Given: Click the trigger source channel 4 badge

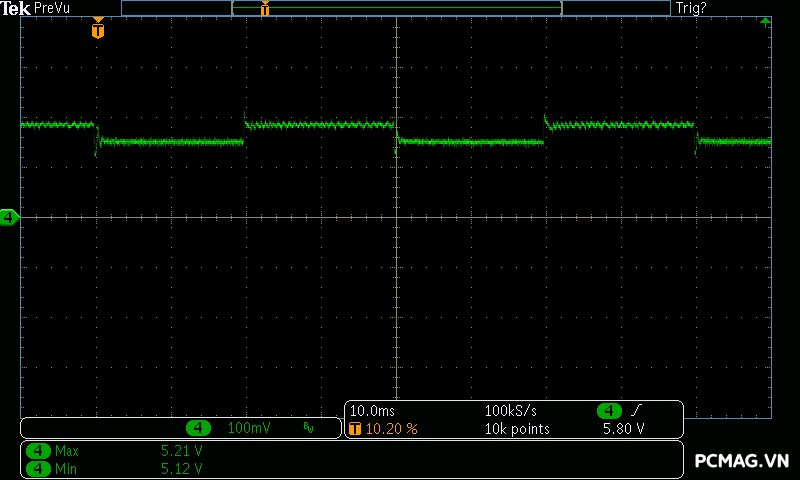Looking at the screenshot, I should pyautogui.click(x=609, y=411).
